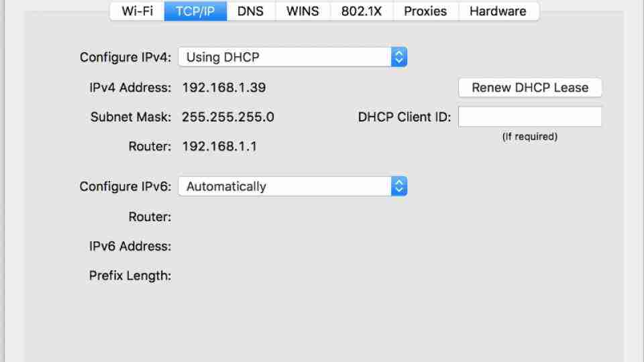
Task: Go to the WINS tab
Action: pos(303,11)
